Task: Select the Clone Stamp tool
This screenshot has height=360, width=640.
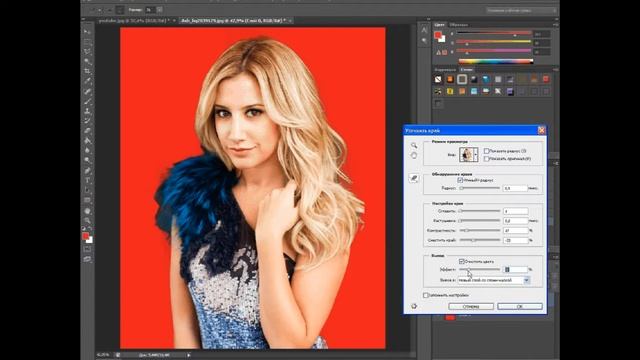Action: point(87,111)
